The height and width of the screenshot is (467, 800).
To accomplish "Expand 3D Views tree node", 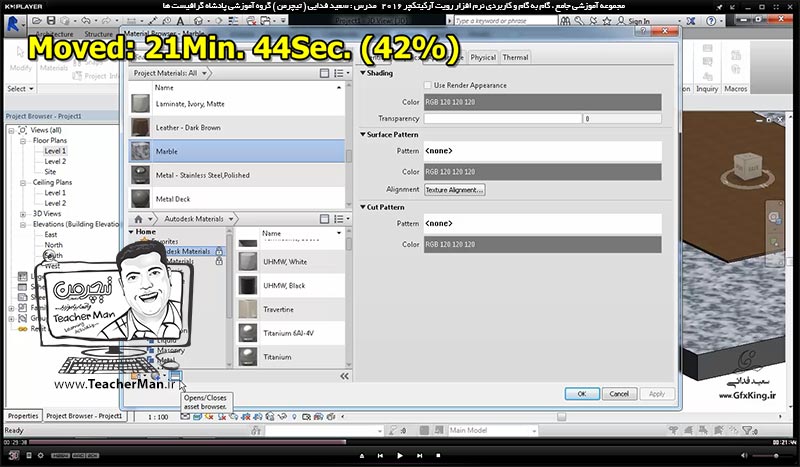I will point(23,214).
